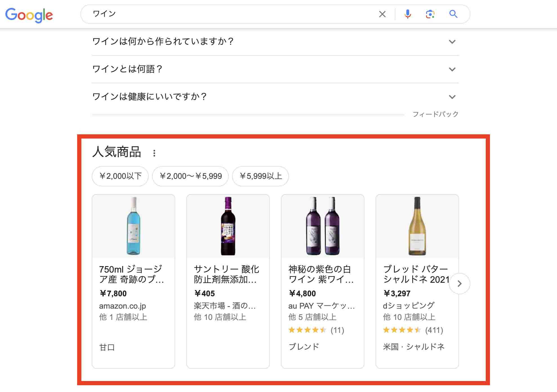The width and height of the screenshot is (557, 392).
Task: Click amazon.co.jp seller name
Action: point(122,306)
